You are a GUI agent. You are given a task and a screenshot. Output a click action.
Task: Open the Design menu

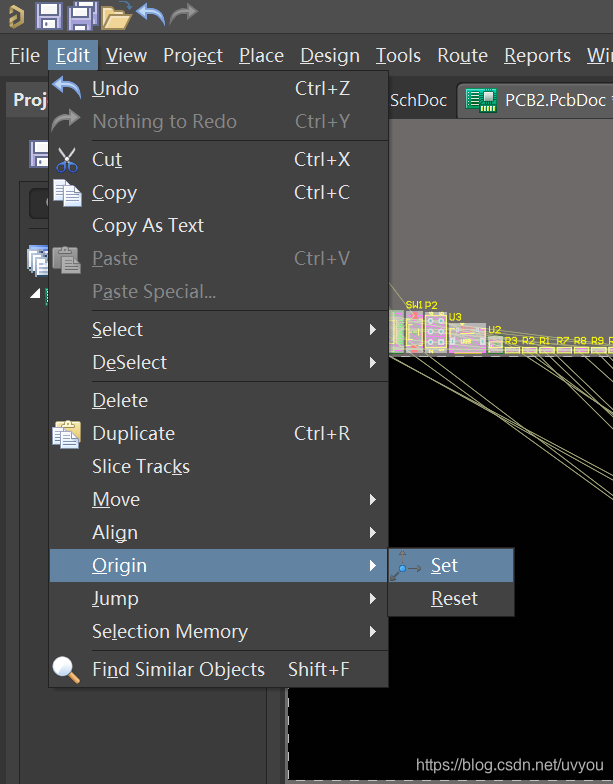[329, 56]
